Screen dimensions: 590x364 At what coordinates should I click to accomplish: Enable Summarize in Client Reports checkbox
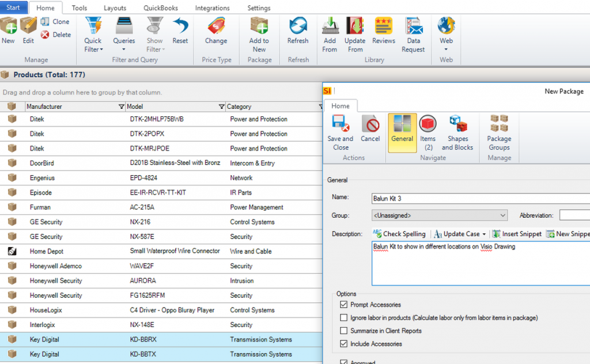[x=343, y=331]
